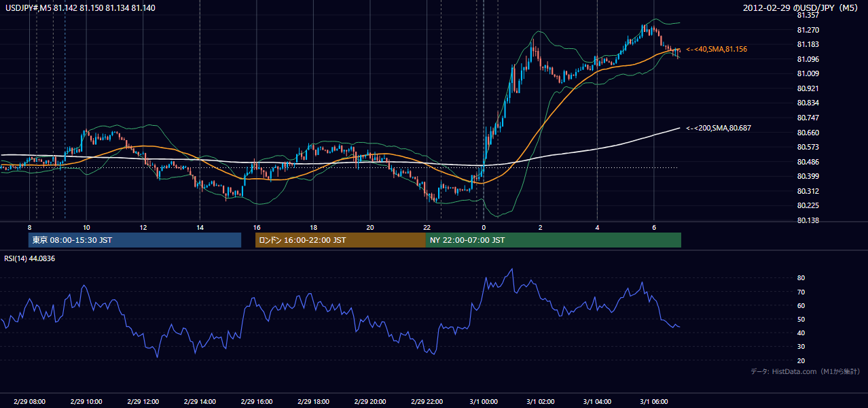This screenshot has width=868, height=408.
Task: Click price axis value 80.573
Action: [808, 147]
